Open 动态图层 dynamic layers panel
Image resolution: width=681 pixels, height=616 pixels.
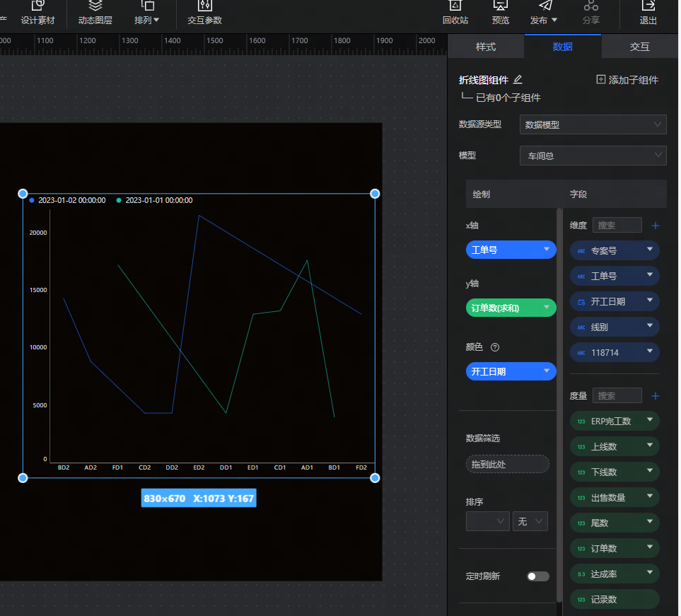click(x=95, y=6)
